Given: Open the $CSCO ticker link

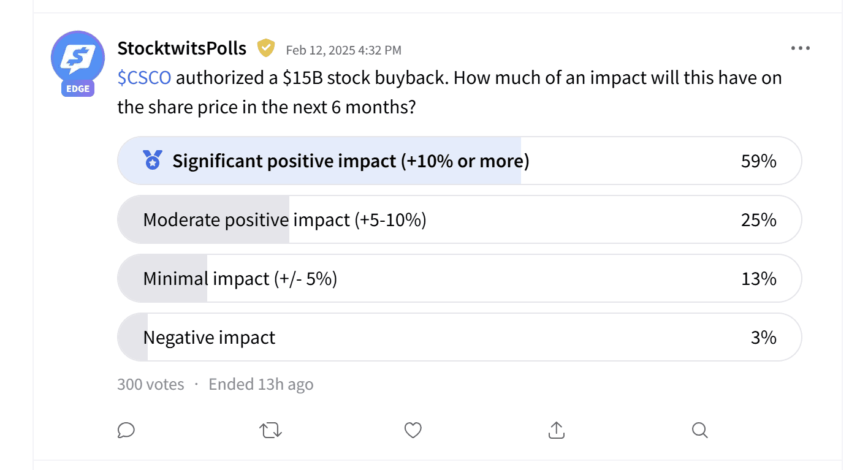Looking at the screenshot, I should click(144, 78).
